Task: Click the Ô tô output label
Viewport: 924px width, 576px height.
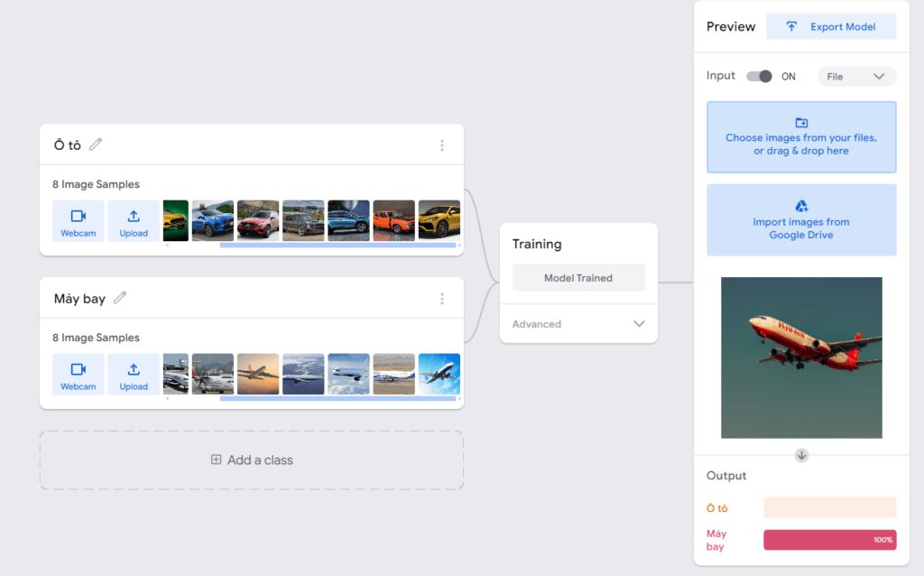Action: (716, 507)
